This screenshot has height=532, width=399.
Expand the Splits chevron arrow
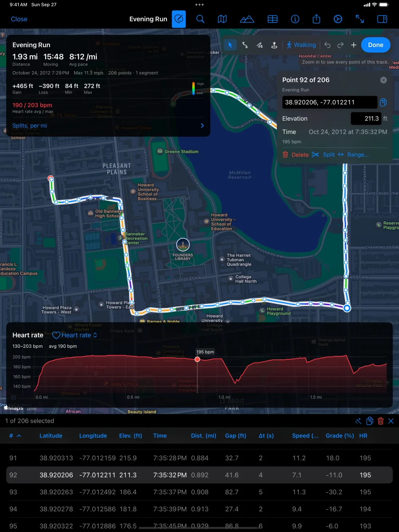[202, 126]
